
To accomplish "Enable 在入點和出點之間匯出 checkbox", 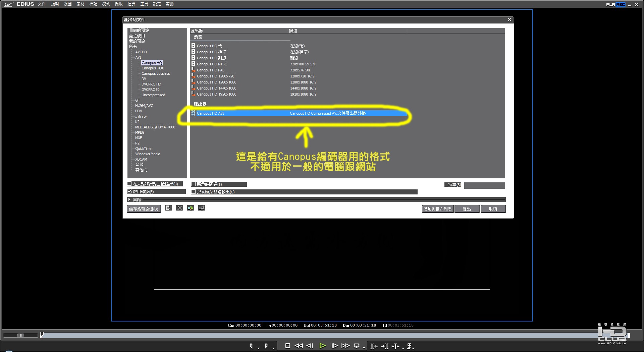I will coord(129,184).
